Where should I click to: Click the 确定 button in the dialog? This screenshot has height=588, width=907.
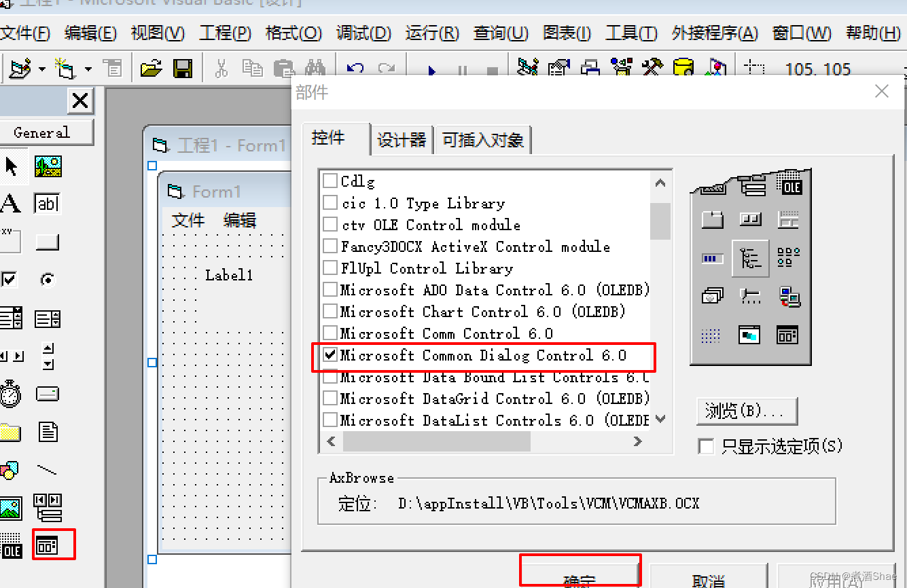[x=580, y=574]
